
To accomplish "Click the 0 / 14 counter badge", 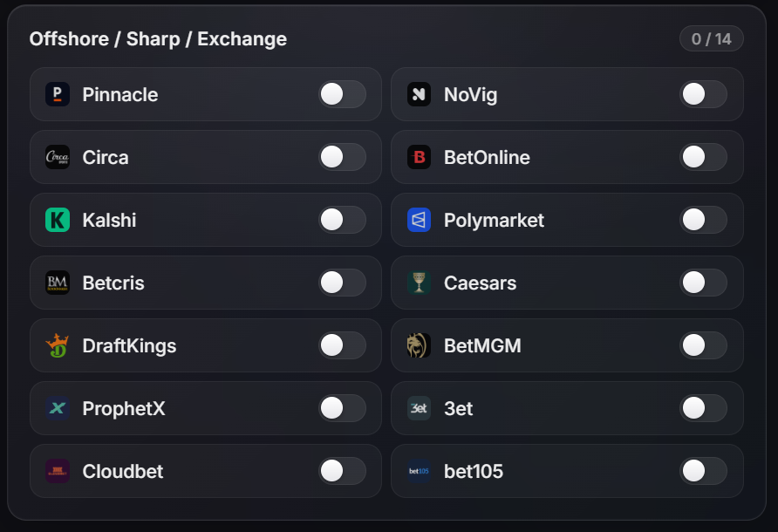I will [711, 38].
